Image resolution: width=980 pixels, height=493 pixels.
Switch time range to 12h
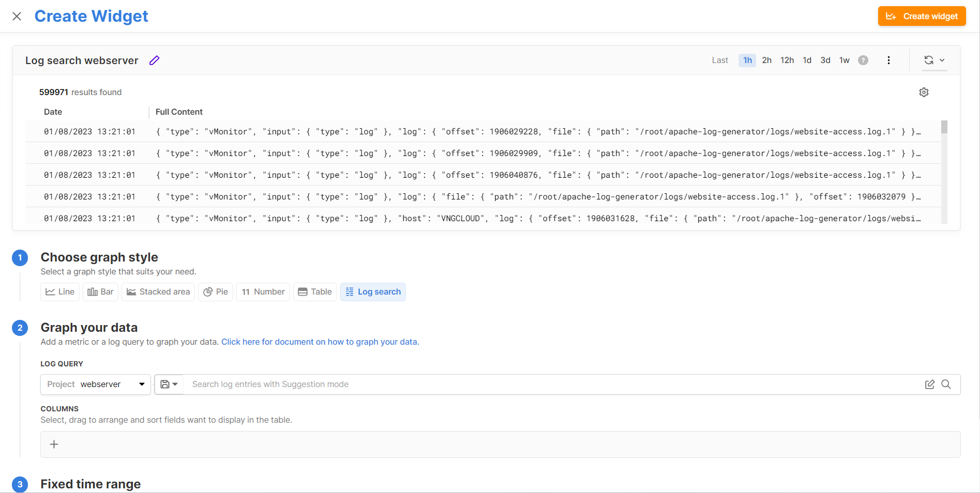[x=787, y=60]
